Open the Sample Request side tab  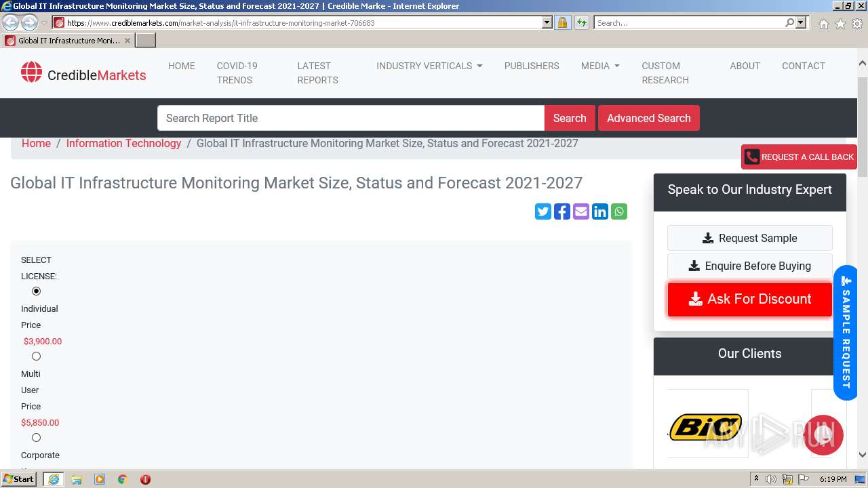click(846, 333)
